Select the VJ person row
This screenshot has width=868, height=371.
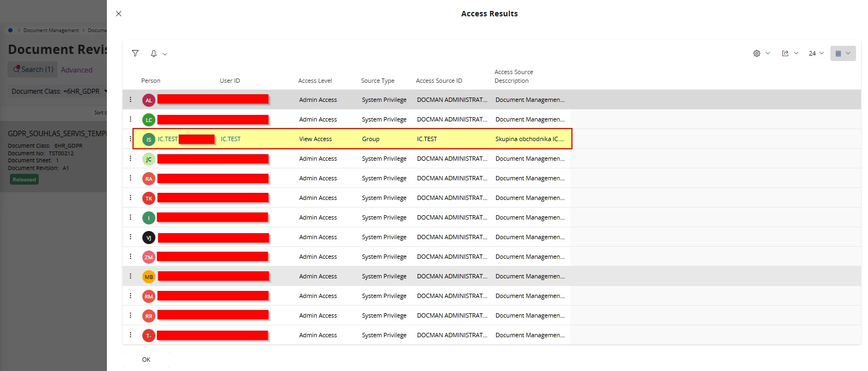click(x=346, y=237)
